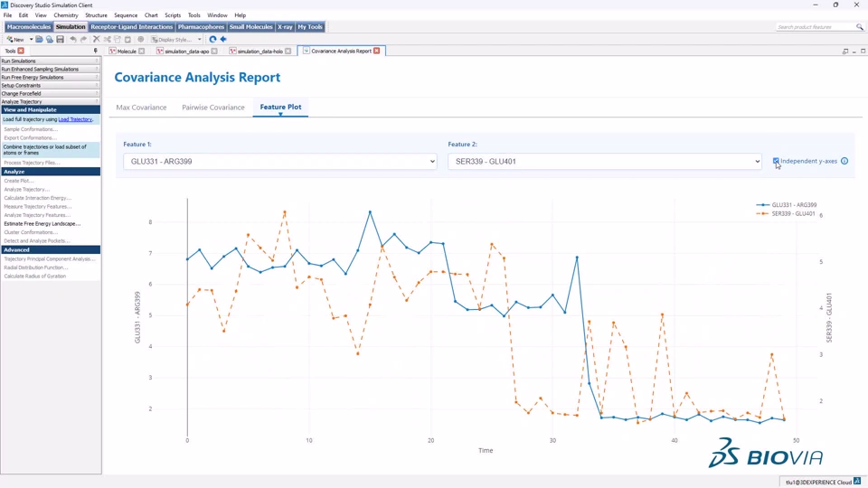Click the 3DEXPERIENCE Cloud status icon
Image resolution: width=868 pixels, height=488 pixels.
tap(857, 482)
